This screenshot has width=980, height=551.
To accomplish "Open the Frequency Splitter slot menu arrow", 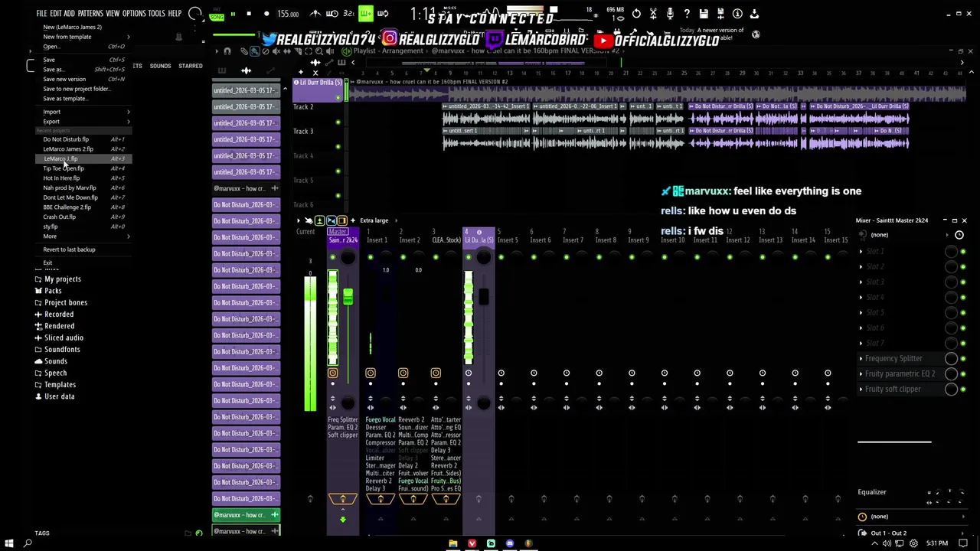I will [861, 358].
